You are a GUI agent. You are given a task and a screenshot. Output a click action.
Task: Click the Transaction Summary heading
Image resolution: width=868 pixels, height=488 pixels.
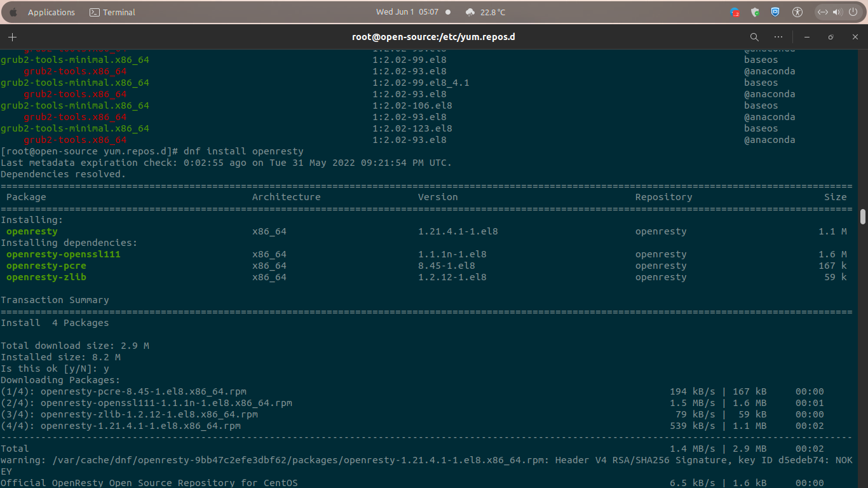(x=55, y=300)
